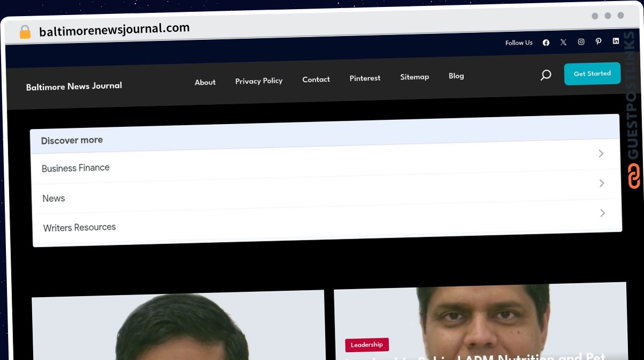Expand the News chevron arrow
The image size is (644, 360).
coord(602,183)
